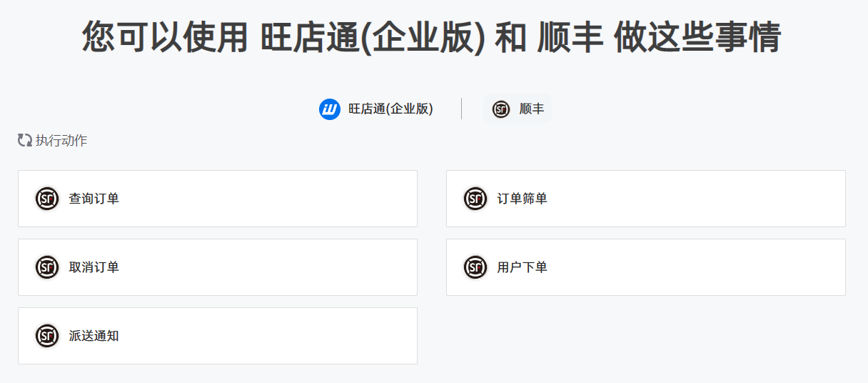Select the 用户下单 action label
Viewport: 868px width, 383px height.
[x=522, y=267]
